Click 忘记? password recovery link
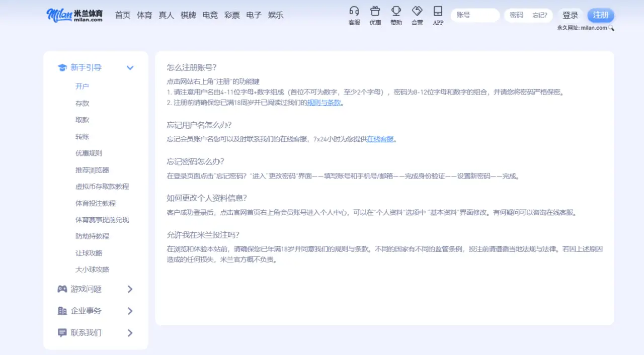Screen dimensions: 644x355 [x=540, y=15]
